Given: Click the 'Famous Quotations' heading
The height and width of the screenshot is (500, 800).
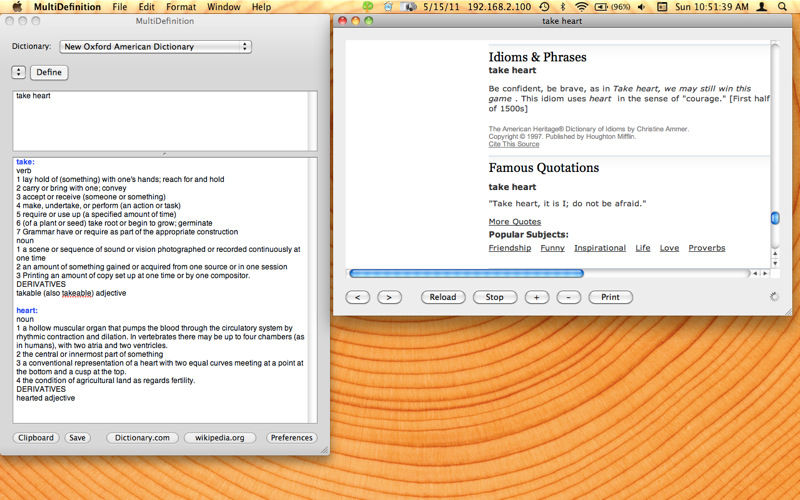Looking at the screenshot, I should point(544,168).
